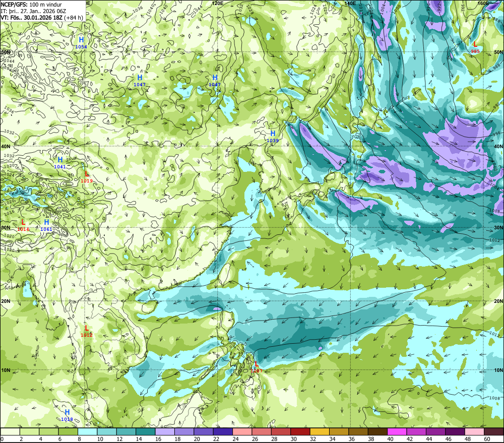Click the pressure value 1041
504x443 pixels.
pos(60,167)
